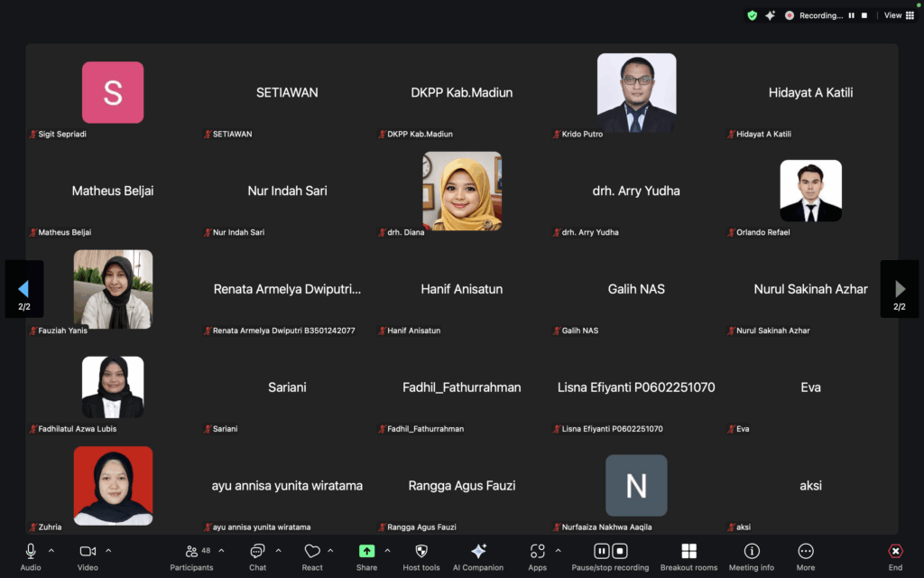Open the Participants panel
The width and height of the screenshot is (924, 578).
[191, 552]
